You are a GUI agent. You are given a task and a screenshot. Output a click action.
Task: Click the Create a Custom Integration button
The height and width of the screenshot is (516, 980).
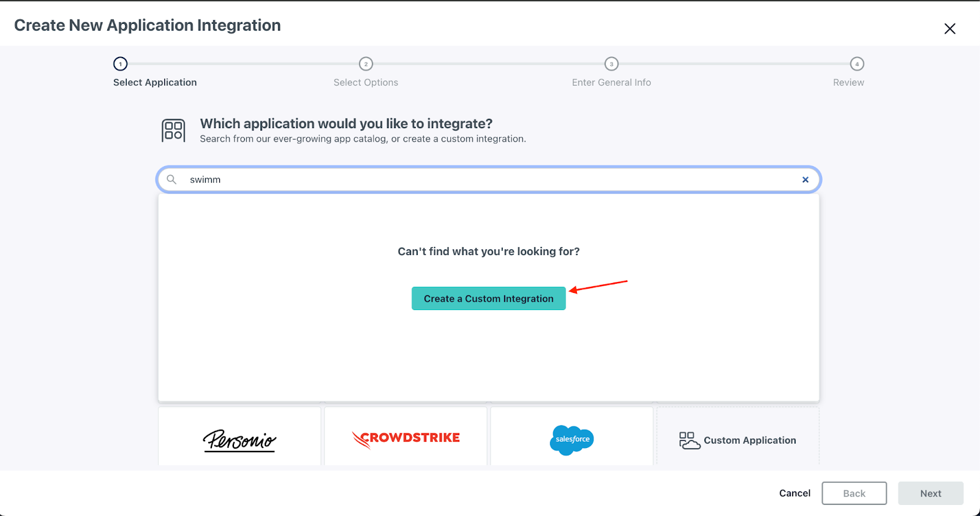488,298
